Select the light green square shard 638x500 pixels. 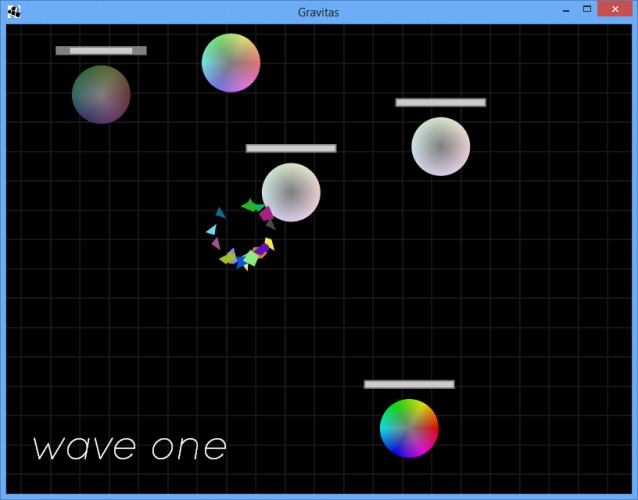pos(251,258)
